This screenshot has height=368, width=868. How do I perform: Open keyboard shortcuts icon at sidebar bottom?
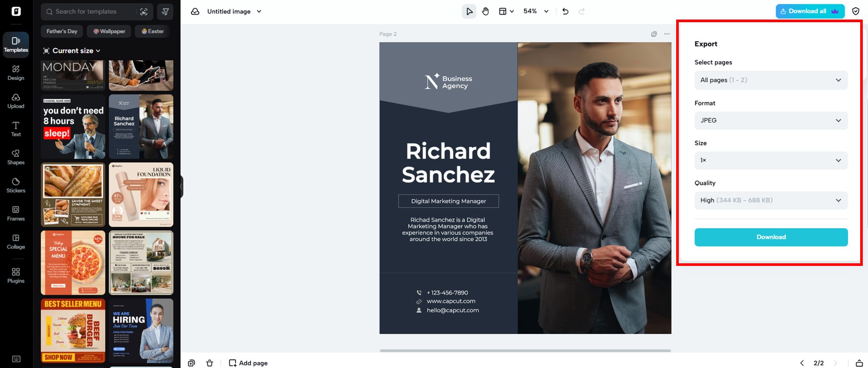pyautogui.click(x=16, y=359)
